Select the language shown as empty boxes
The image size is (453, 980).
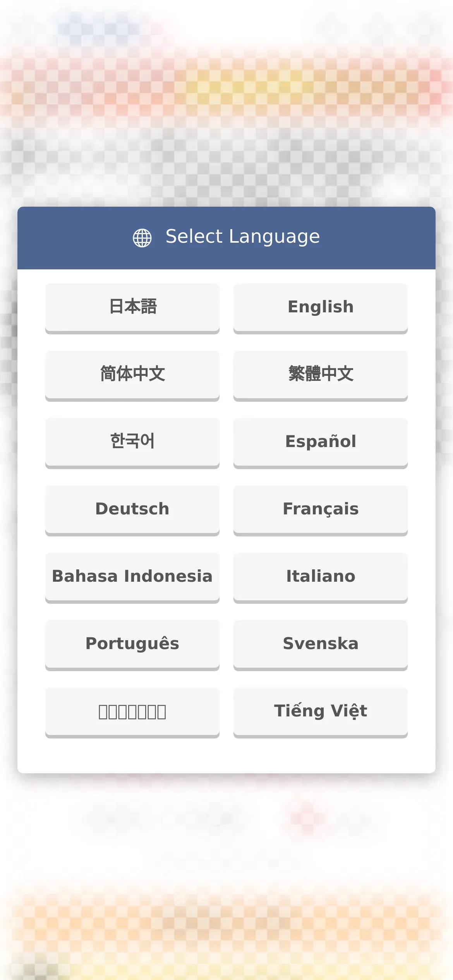(132, 713)
